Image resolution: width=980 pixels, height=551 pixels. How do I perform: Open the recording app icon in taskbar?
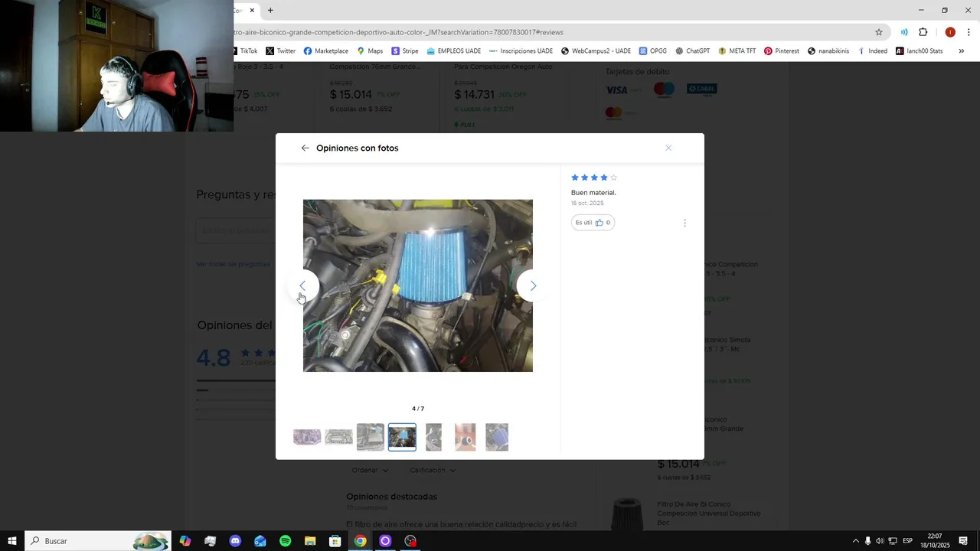point(410,541)
